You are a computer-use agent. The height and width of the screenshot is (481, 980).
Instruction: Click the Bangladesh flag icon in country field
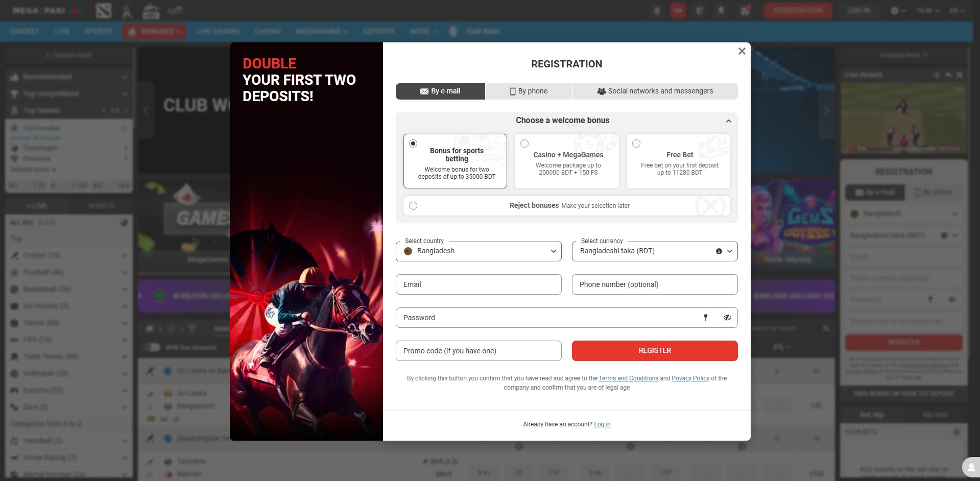(x=408, y=251)
